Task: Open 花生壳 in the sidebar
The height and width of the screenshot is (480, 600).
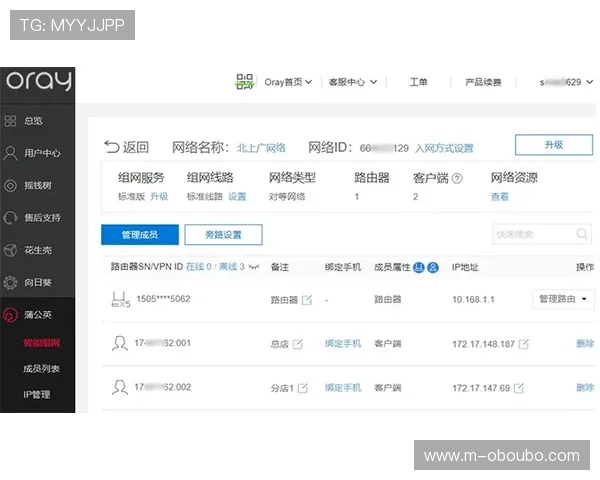Action: [x=38, y=250]
